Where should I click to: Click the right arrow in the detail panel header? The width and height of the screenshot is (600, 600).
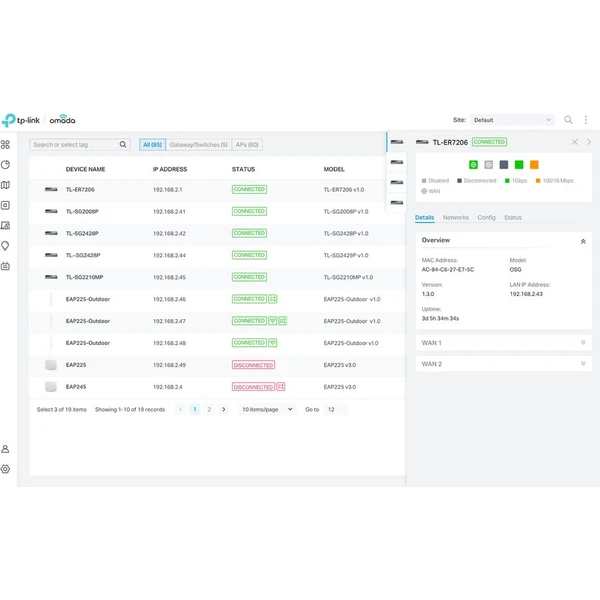[x=589, y=142]
